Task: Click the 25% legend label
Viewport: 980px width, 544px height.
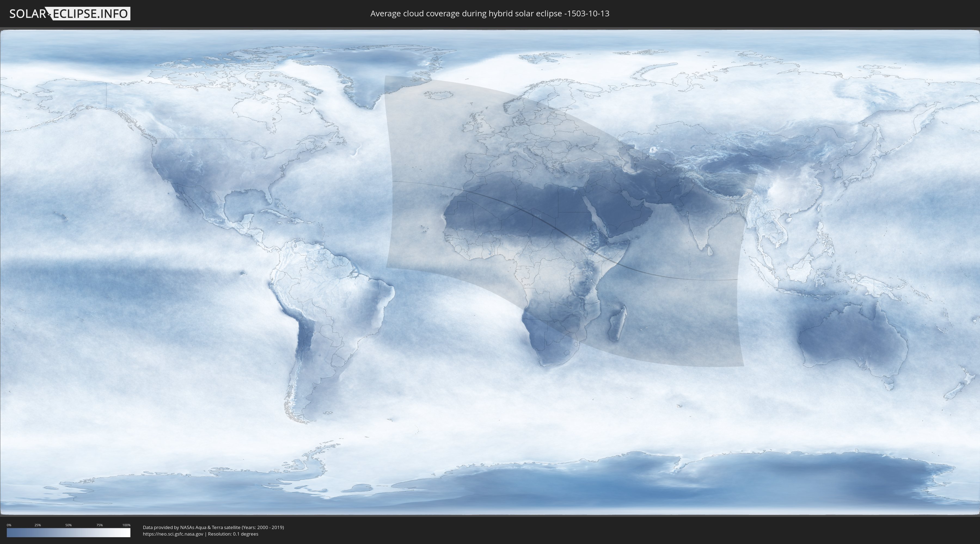Action: [38, 525]
